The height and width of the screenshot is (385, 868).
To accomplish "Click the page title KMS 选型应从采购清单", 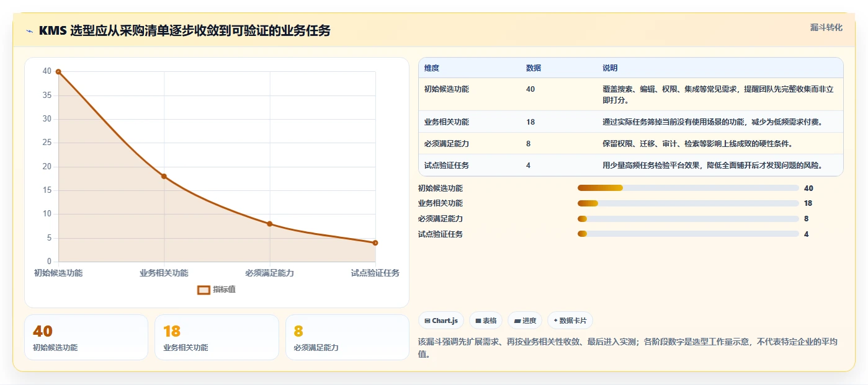I will (184, 30).
